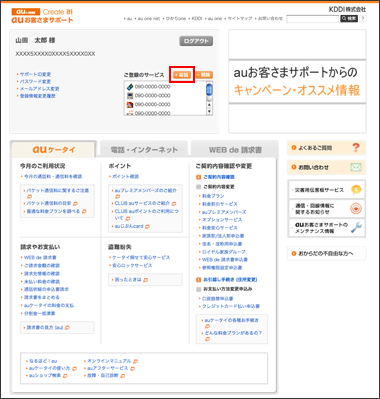The width and height of the screenshot is (380, 399).
Task: Expand the gray icon beside ご契約内容変更
Action: tap(199, 187)
